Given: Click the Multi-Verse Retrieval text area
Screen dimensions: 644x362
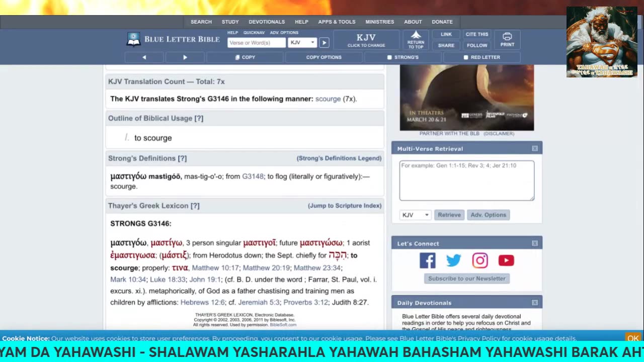Looking at the screenshot, I should coord(467,180).
